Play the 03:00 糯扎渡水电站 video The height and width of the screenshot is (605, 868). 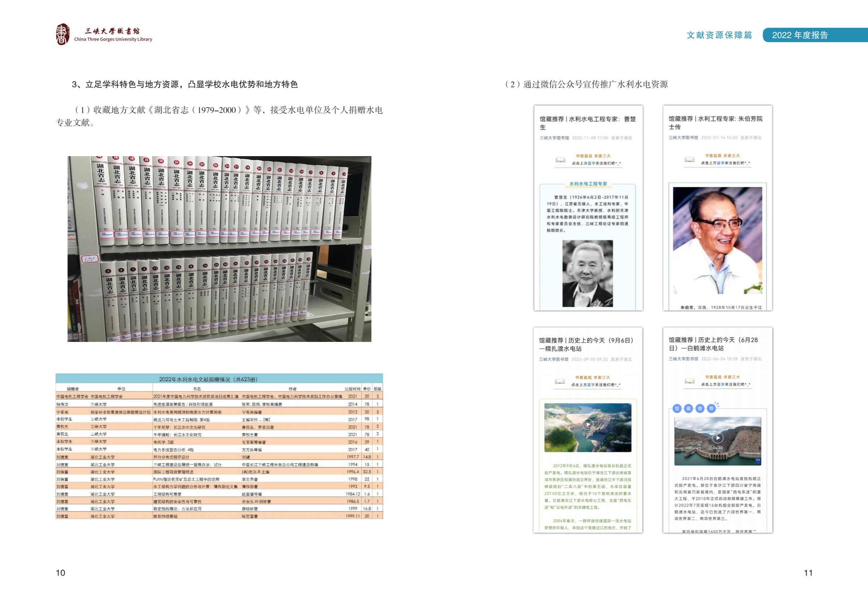[x=588, y=424]
